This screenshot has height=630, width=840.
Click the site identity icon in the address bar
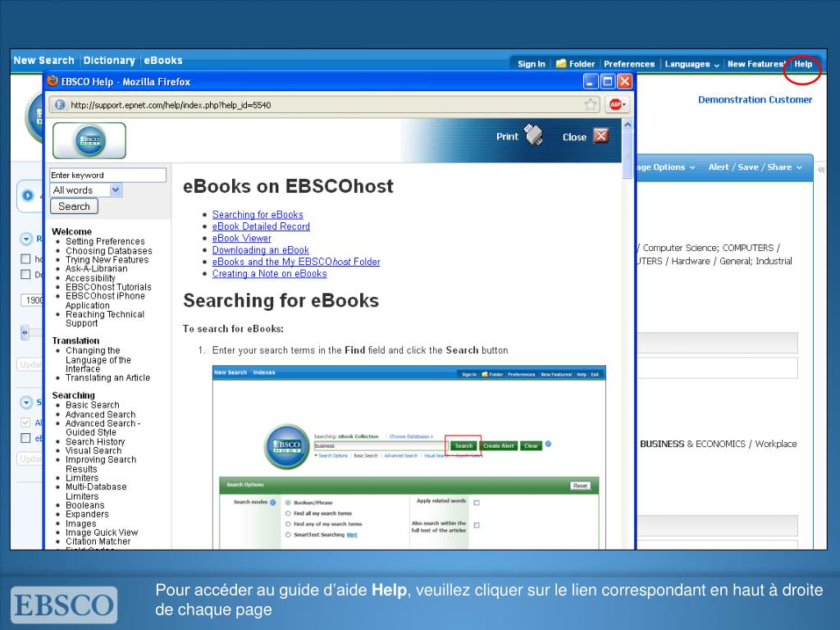coord(59,105)
